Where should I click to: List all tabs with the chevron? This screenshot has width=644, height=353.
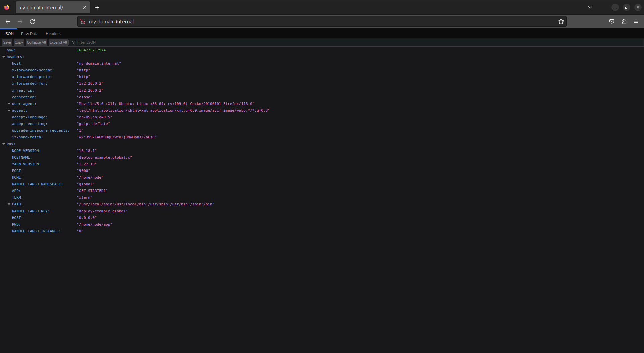pyautogui.click(x=590, y=7)
